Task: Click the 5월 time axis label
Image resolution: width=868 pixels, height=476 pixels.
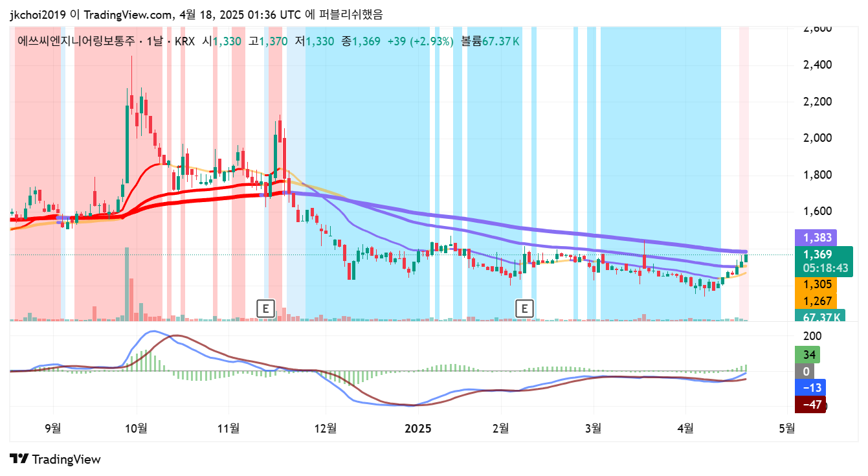Action: pos(786,428)
